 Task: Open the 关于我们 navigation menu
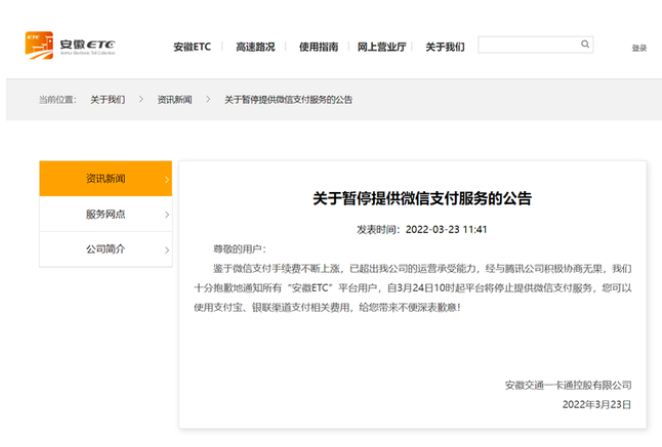(x=445, y=46)
